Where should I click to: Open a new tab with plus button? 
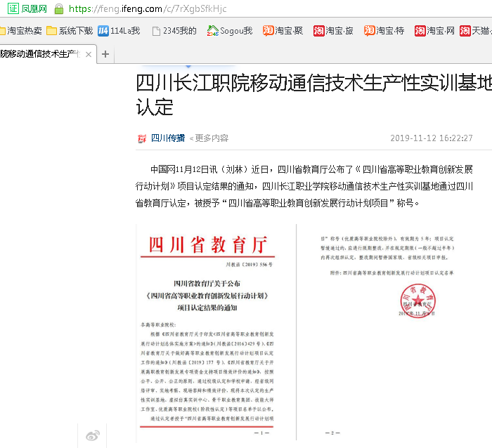click(105, 54)
